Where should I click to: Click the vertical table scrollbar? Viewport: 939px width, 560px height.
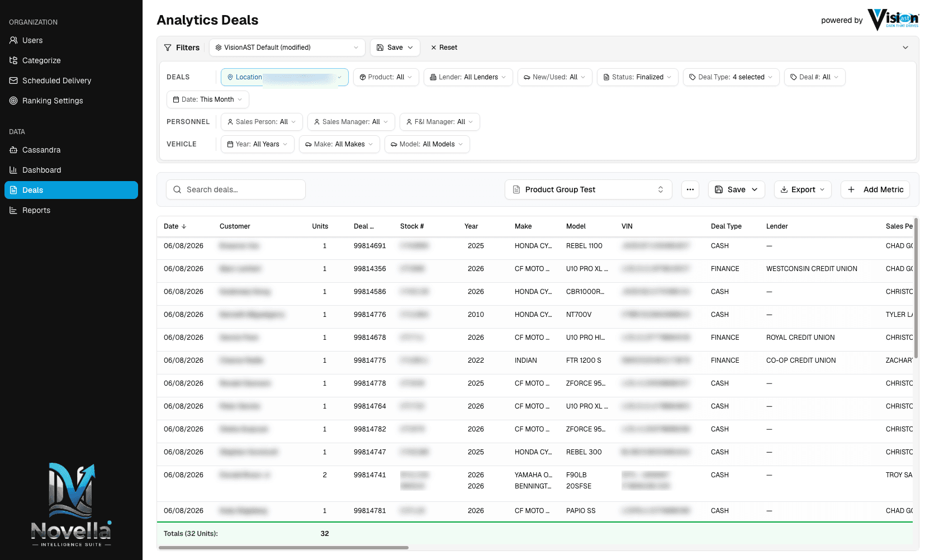click(916, 288)
